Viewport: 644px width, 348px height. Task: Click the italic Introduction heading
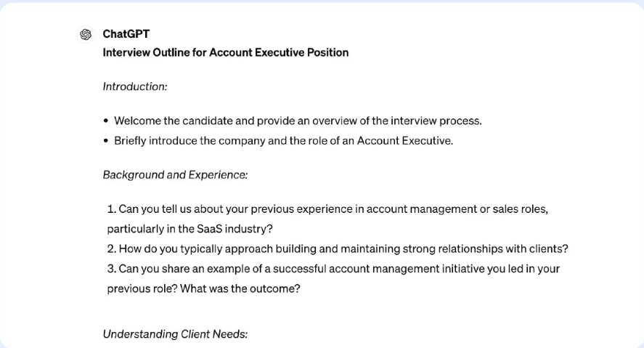pyautogui.click(x=135, y=86)
